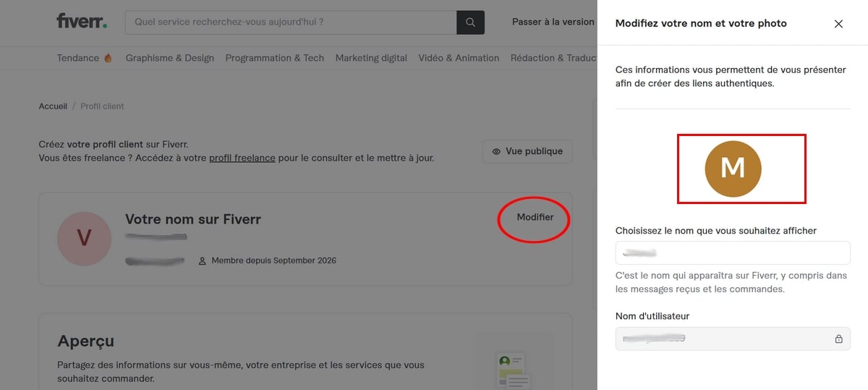Image resolution: width=868 pixels, height=390 pixels.
Task: Click 'Membre depuis September 2026' text
Action: [x=273, y=260]
